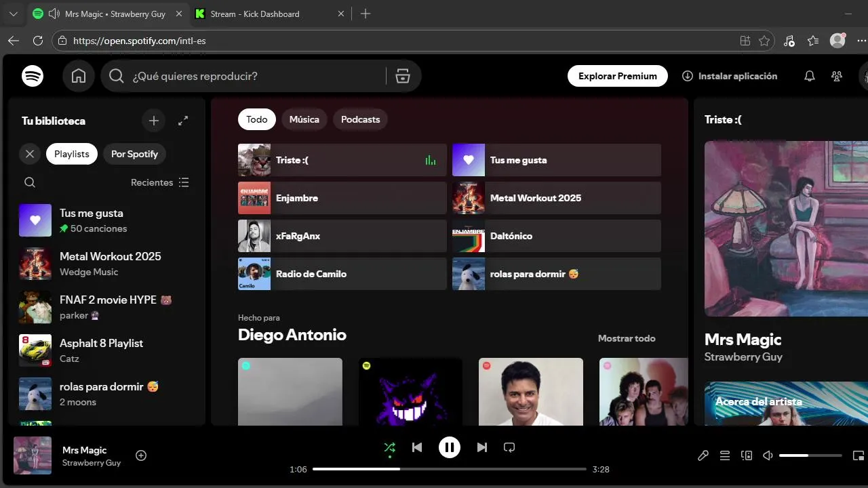Select the Todo filter chip
The width and height of the screenshot is (868, 488).
(x=257, y=119)
